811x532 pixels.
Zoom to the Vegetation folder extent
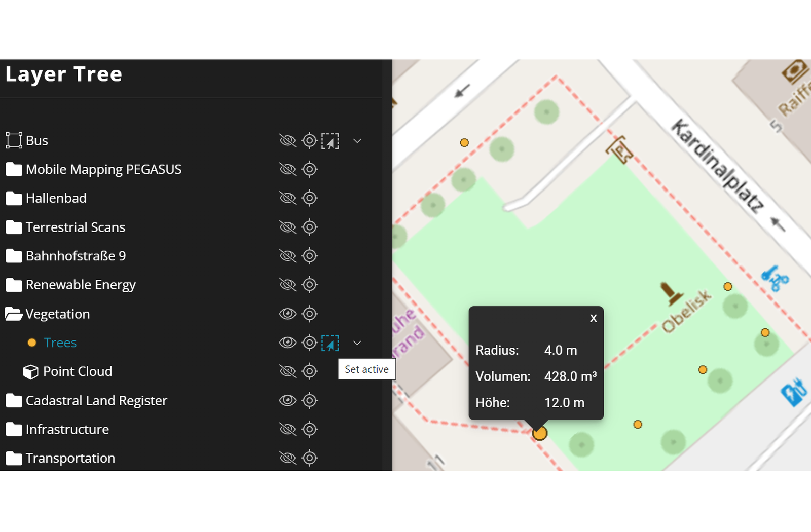tap(309, 314)
